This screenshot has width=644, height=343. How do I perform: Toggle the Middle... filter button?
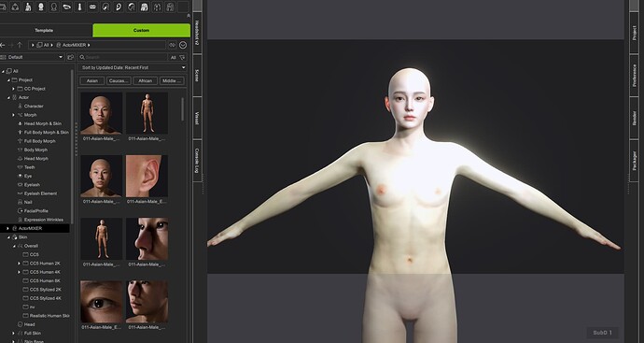[172, 81]
